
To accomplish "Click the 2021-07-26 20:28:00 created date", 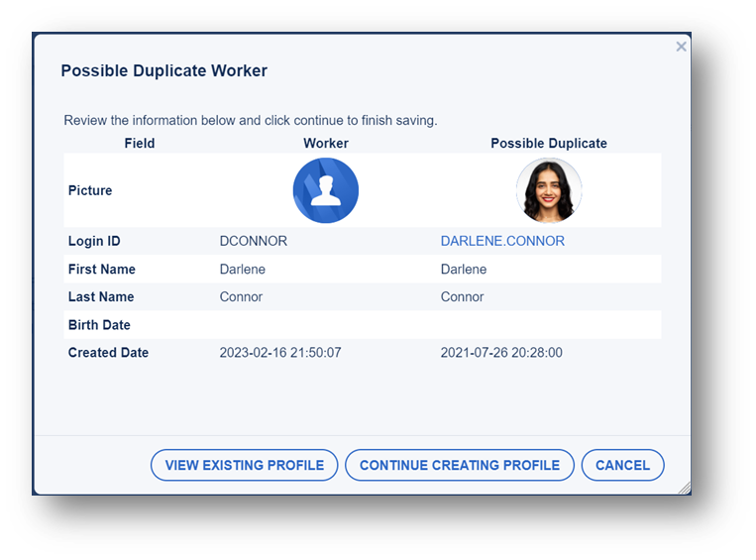I will point(501,352).
